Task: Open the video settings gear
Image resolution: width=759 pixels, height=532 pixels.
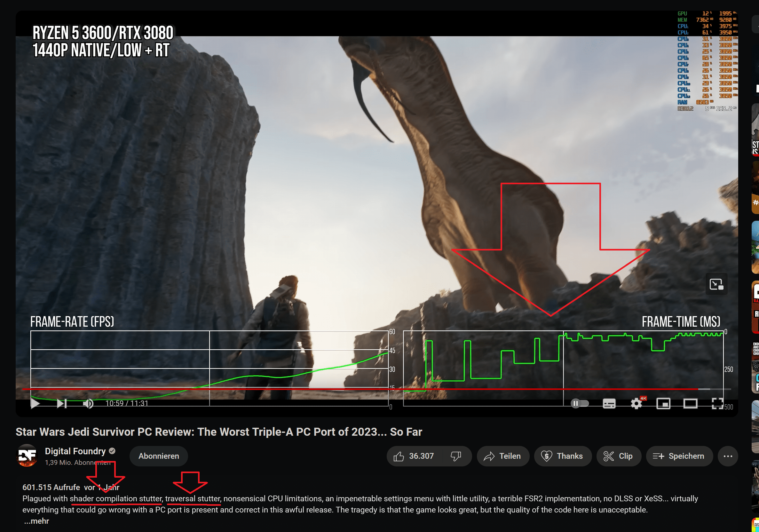Action: (x=636, y=403)
